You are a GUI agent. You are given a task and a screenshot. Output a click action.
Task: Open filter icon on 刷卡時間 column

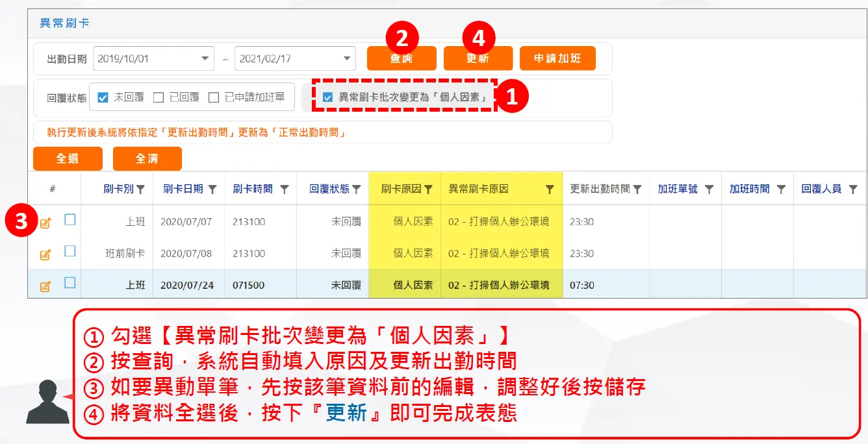pyautogui.click(x=284, y=190)
